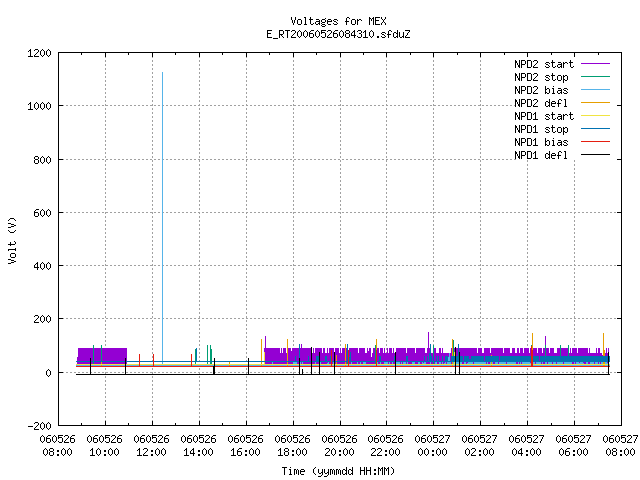Click the chart title "Voltages for MEX"

tap(338, 21)
